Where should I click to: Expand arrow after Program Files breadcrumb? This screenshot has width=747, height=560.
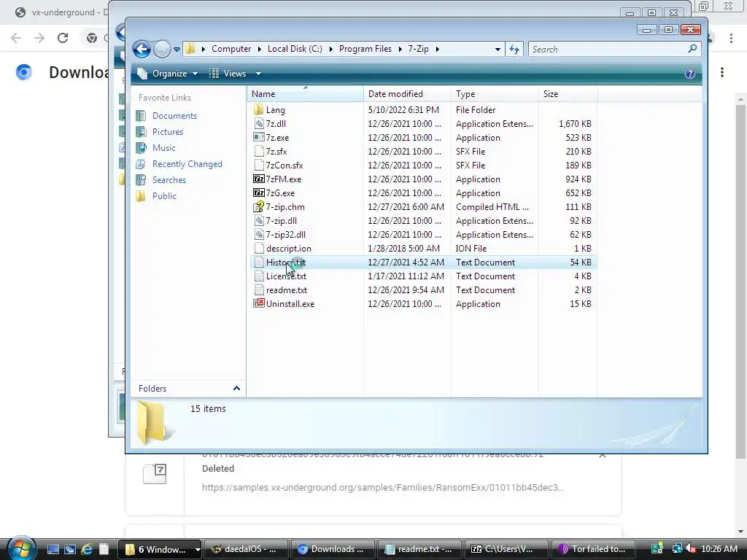coord(400,49)
